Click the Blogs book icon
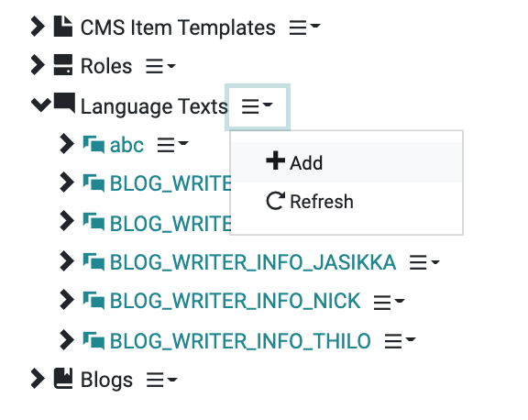The image size is (528, 420). pos(63,379)
